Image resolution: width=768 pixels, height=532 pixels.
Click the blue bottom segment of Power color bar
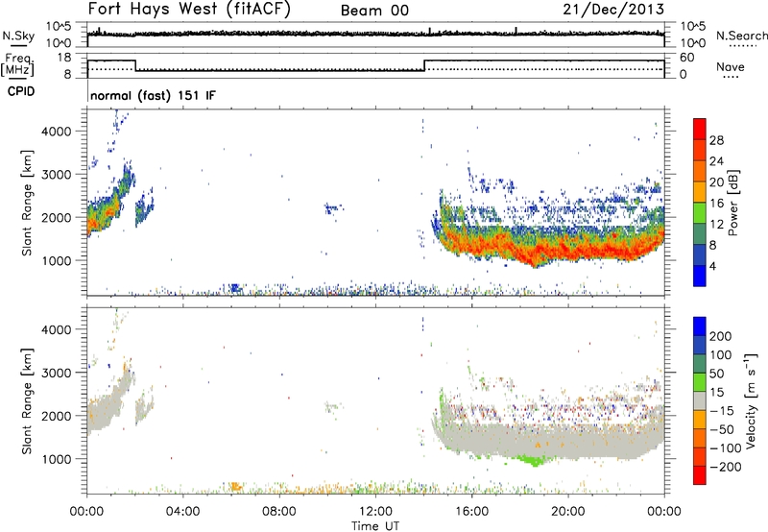[700, 276]
